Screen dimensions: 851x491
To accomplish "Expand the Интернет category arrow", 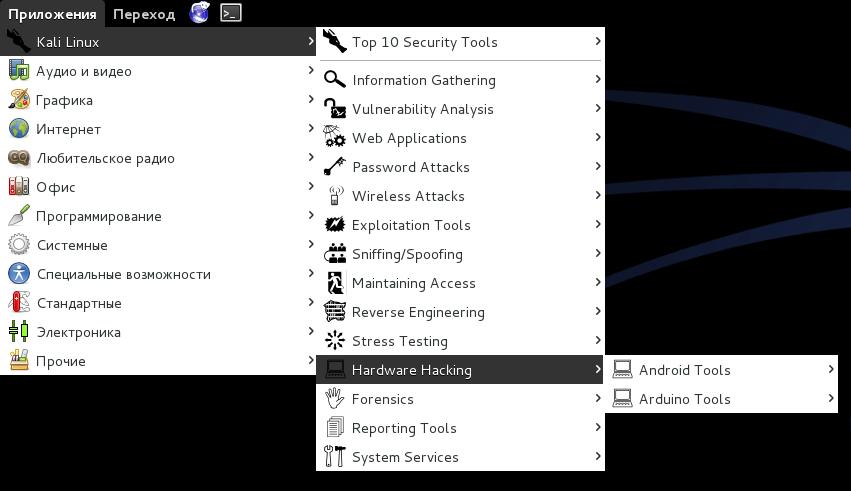I will 311,129.
